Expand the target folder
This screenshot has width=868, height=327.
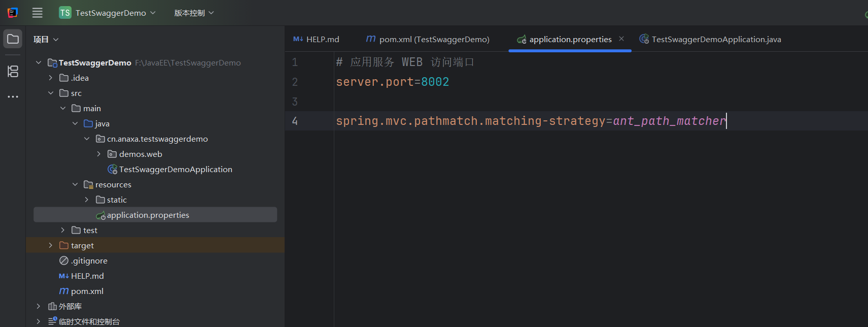[51, 245]
